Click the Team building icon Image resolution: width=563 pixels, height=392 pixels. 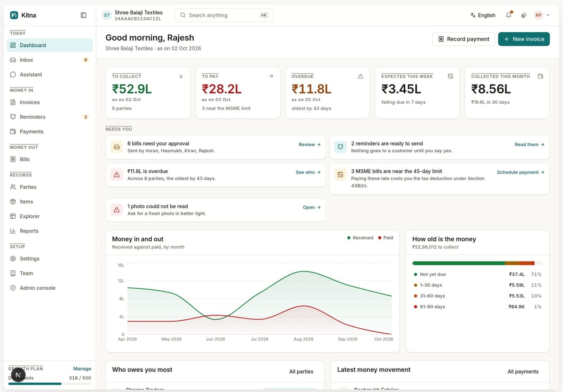click(13, 273)
